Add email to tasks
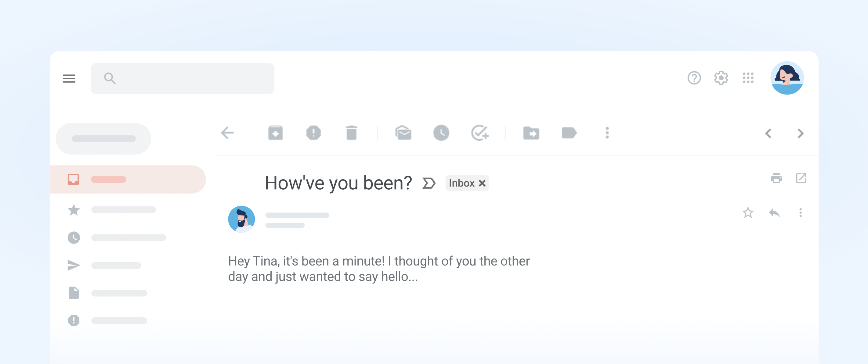This screenshot has height=364, width=868. click(479, 133)
